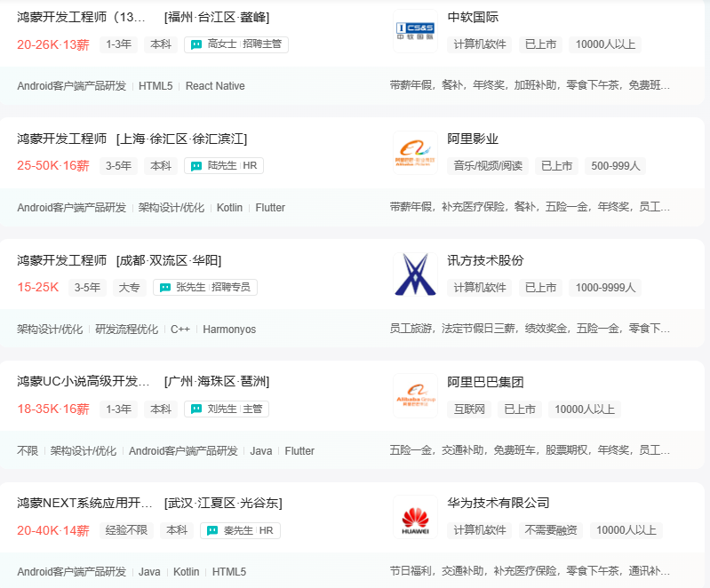Open chat icon next to 陆先生 HR
The width and height of the screenshot is (710, 588).
tap(196, 166)
